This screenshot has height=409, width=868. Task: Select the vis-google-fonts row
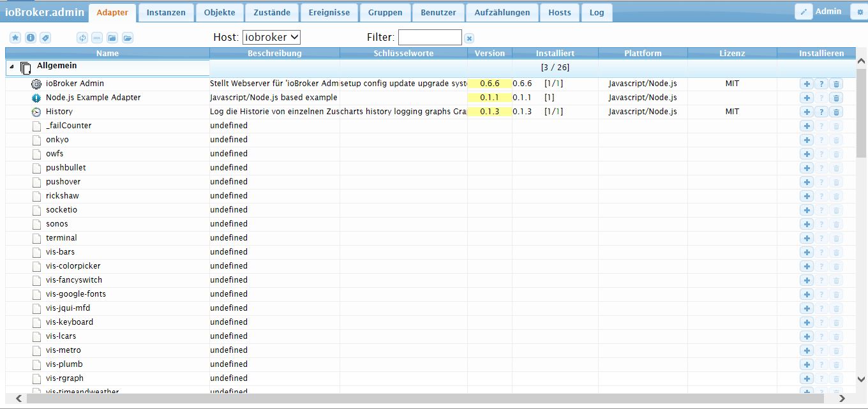[430, 294]
